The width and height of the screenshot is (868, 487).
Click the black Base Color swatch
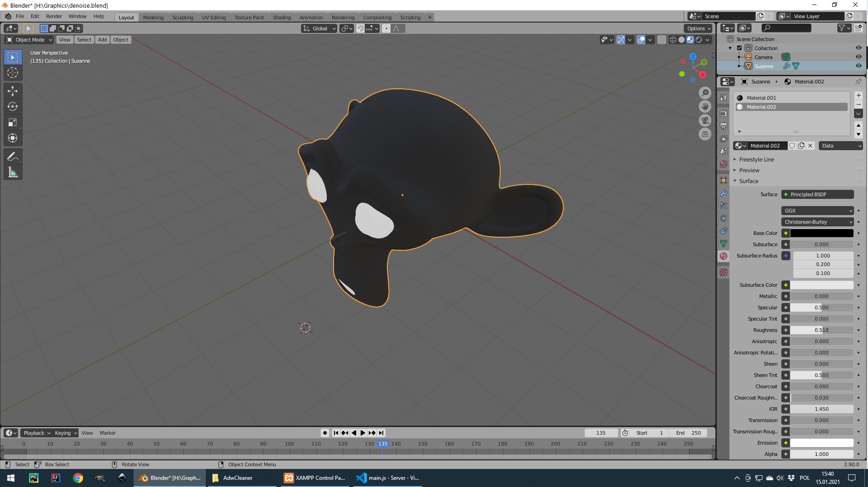822,233
